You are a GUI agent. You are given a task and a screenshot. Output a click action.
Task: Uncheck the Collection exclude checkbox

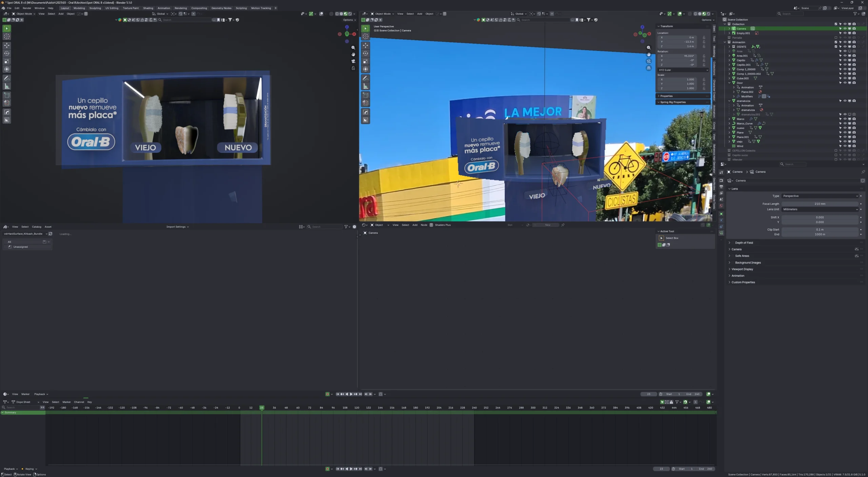[836, 24]
